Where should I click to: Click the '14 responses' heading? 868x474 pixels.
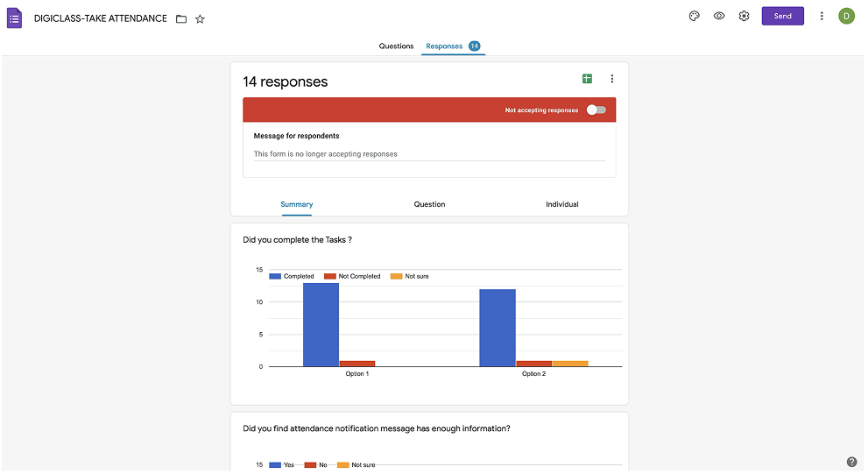[285, 82]
